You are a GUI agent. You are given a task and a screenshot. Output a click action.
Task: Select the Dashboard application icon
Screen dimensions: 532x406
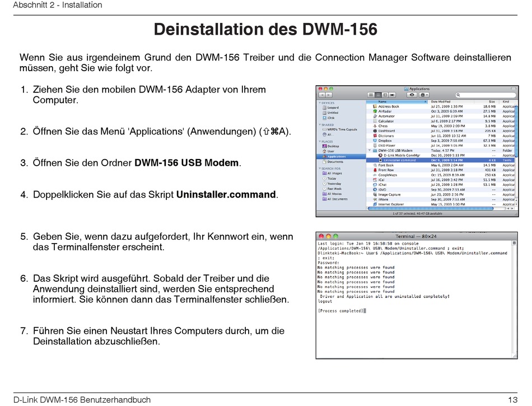(x=375, y=130)
